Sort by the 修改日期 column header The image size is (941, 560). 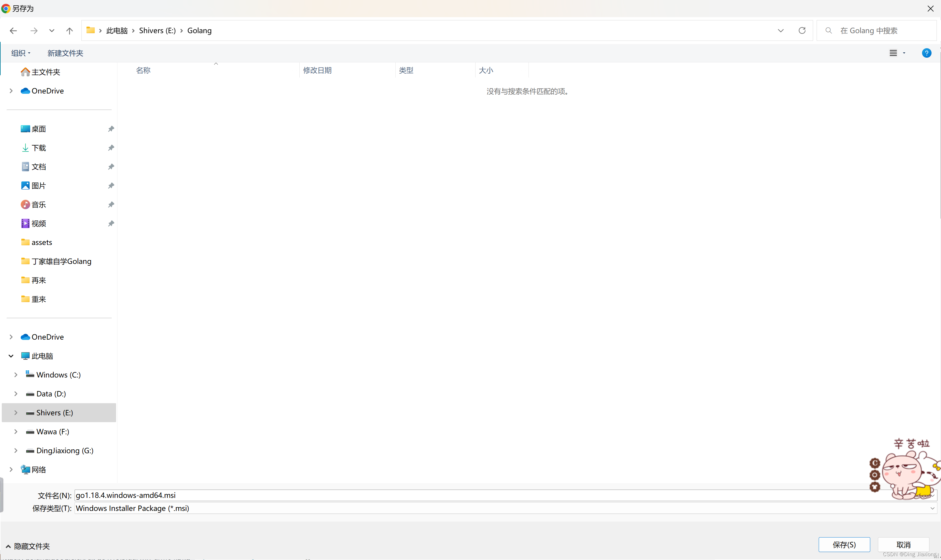click(317, 71)
